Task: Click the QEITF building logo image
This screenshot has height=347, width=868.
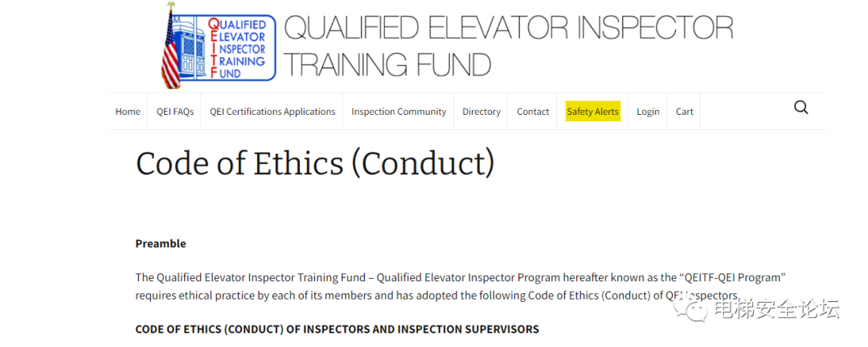Action: (x=218, y=47)
